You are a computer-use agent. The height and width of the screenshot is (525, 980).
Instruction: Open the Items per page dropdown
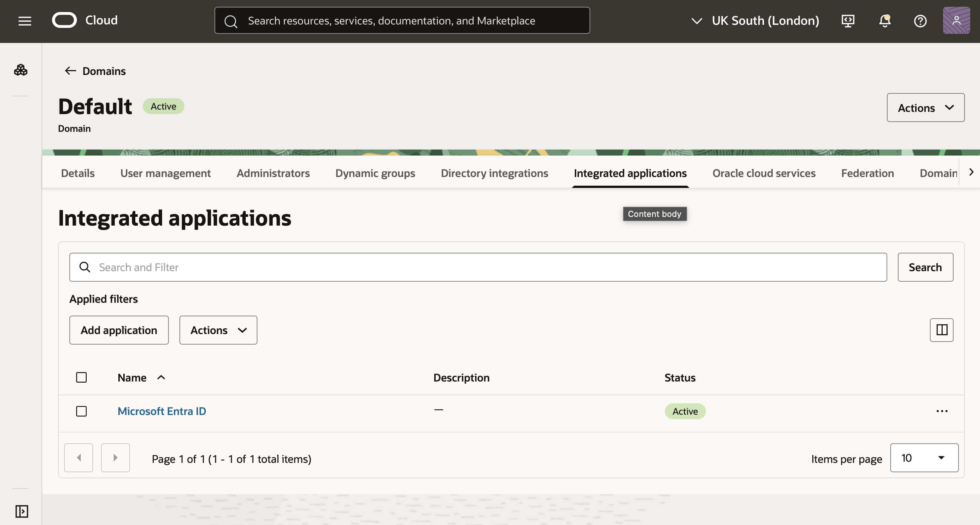tap(924, 458)
